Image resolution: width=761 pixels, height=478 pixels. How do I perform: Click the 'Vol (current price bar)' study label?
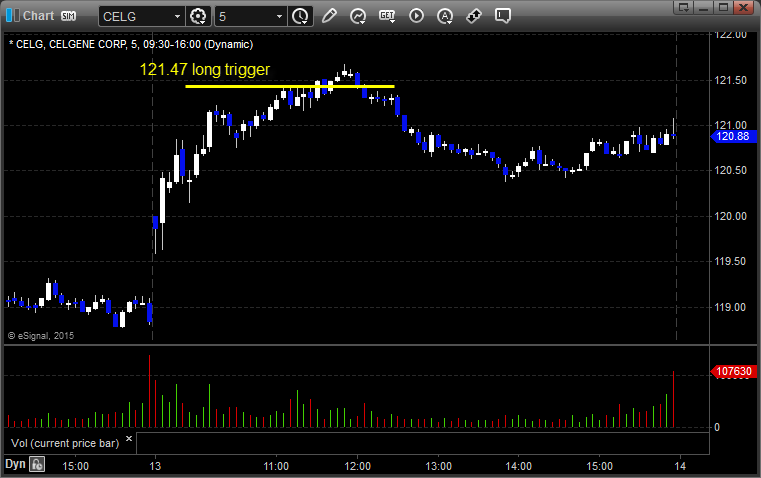click(65, 443)
